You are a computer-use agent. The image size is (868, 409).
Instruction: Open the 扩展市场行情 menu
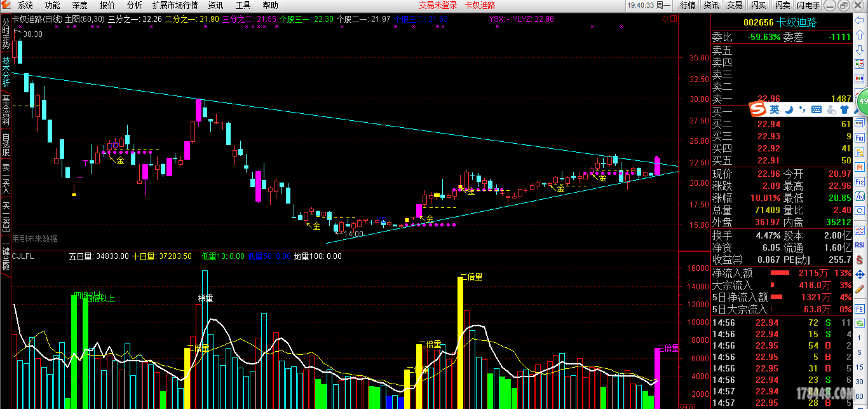175,5
